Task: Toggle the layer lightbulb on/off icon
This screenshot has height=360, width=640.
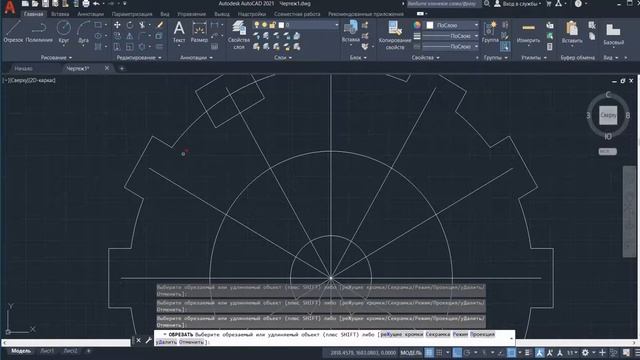Action: click(257, 25)
